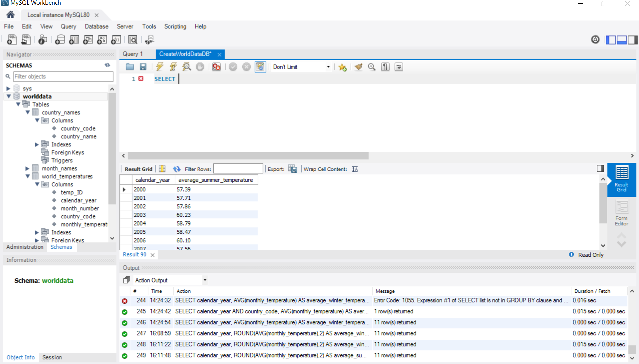
Task: Click the navigator tree scrollbar
Action: point(112,148)
